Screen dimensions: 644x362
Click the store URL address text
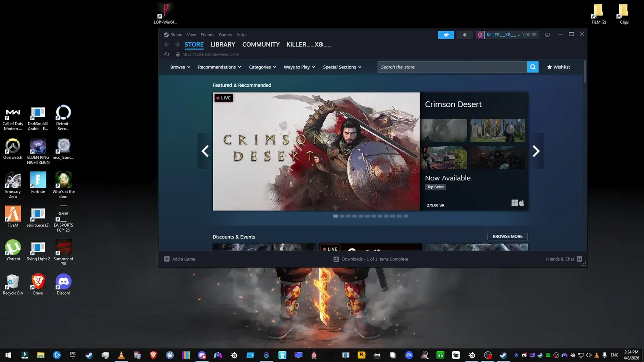click(x=211, y=54)
